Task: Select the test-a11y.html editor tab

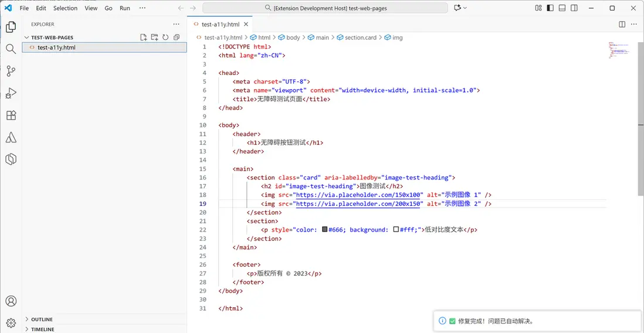Action: pos(221,25)
